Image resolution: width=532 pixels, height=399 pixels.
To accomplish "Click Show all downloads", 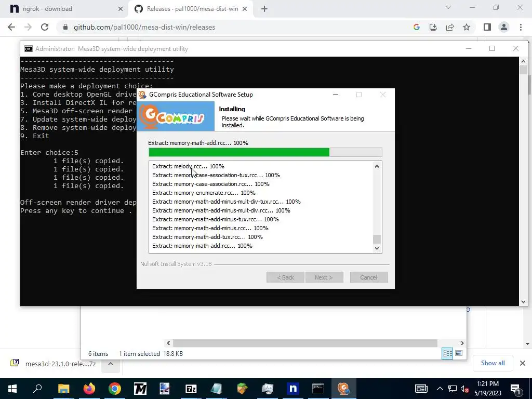I will 493,363.
